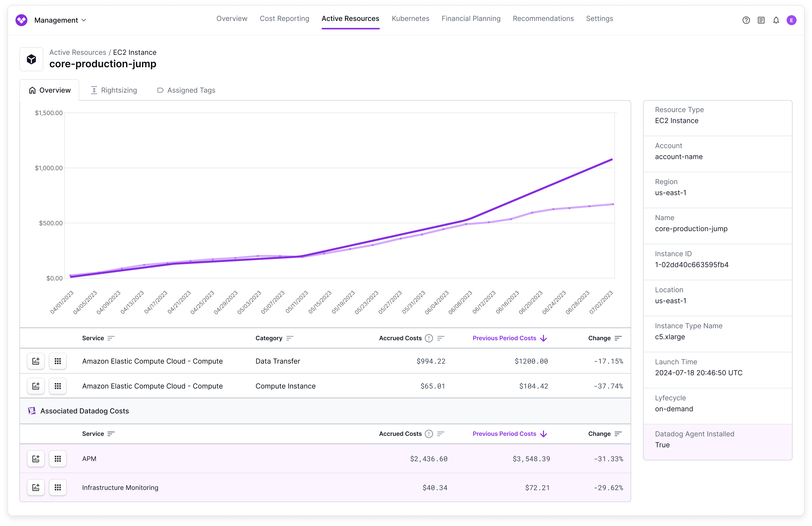Open the documentation notes icon
Image resolution: width=812 pixels, height=526 pixels.
point(761,20)
